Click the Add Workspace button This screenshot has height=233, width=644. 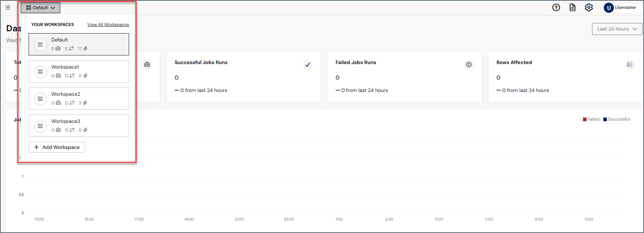point(57,147)
